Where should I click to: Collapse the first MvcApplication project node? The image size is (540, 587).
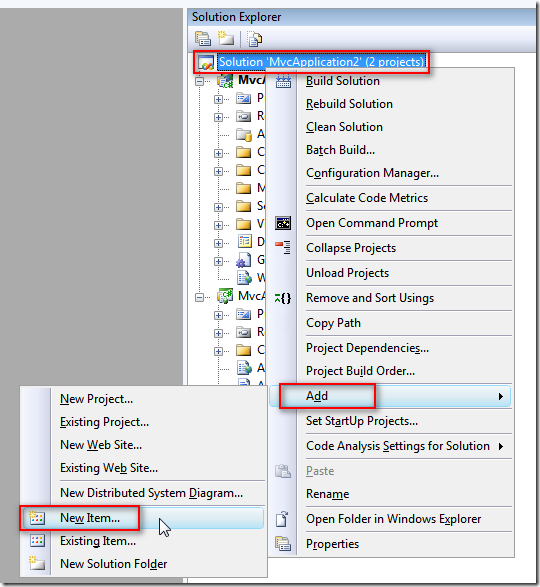[x=199, y=81]
